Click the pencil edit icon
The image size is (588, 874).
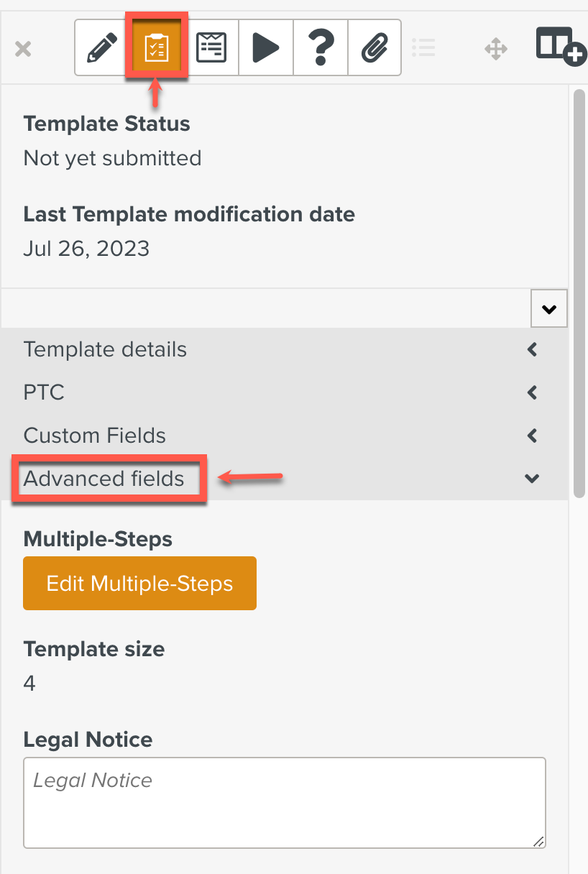pos(102,49)
